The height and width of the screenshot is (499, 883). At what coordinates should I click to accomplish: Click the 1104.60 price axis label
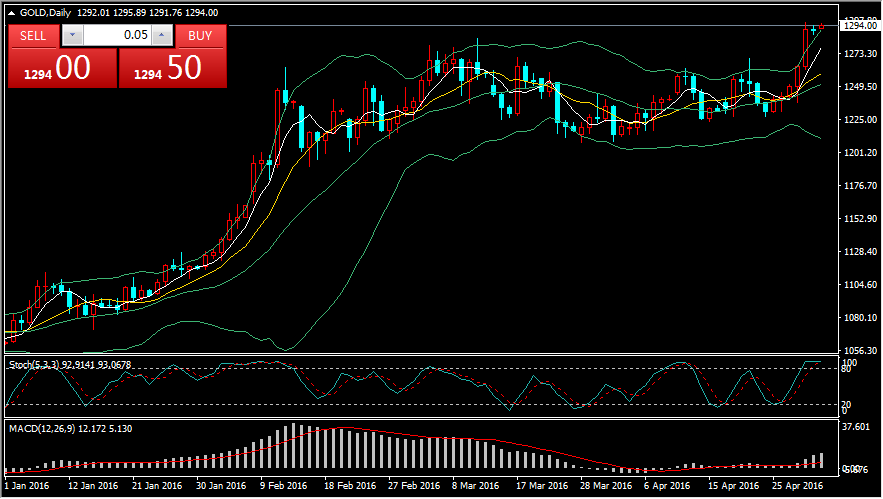(x=860, y=285)
